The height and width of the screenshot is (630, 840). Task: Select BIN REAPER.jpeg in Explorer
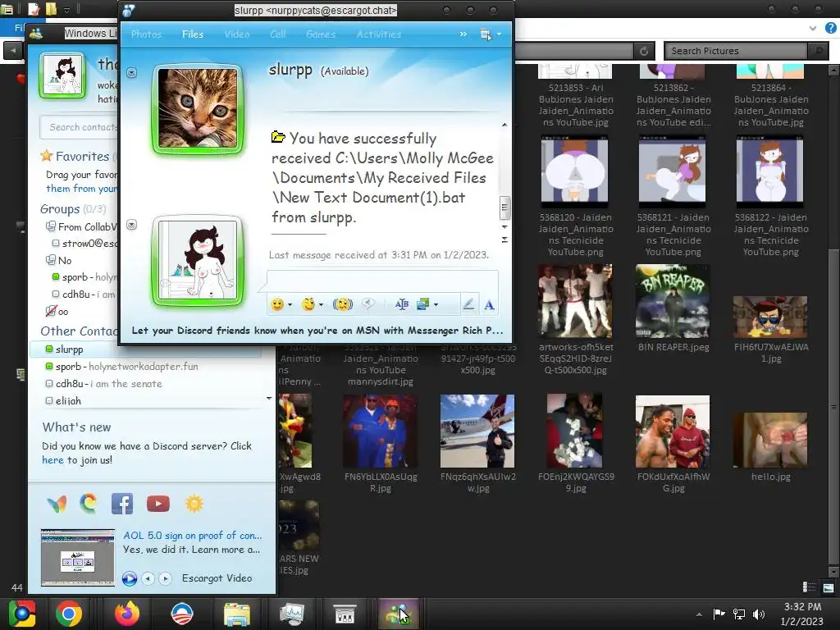click(673, 308)
